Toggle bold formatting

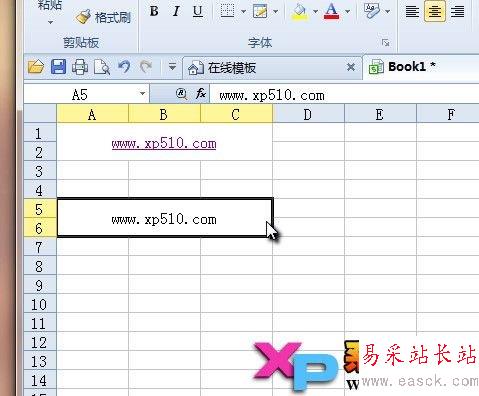click(154, 11)
